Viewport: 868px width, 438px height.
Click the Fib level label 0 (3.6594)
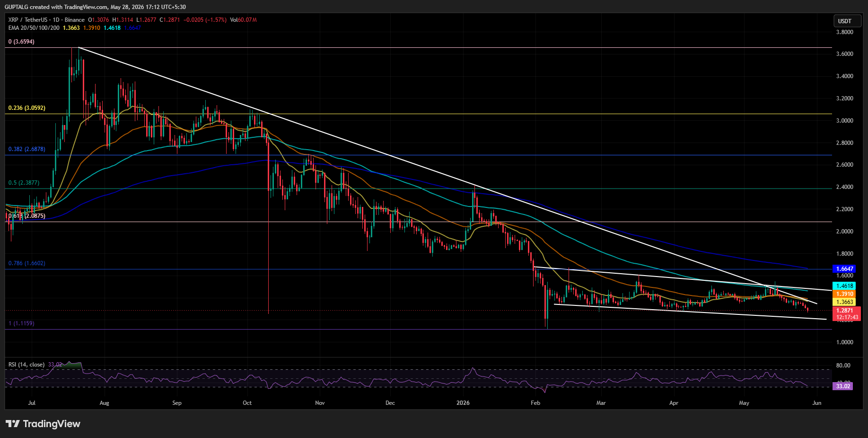(x=21, y=42)
